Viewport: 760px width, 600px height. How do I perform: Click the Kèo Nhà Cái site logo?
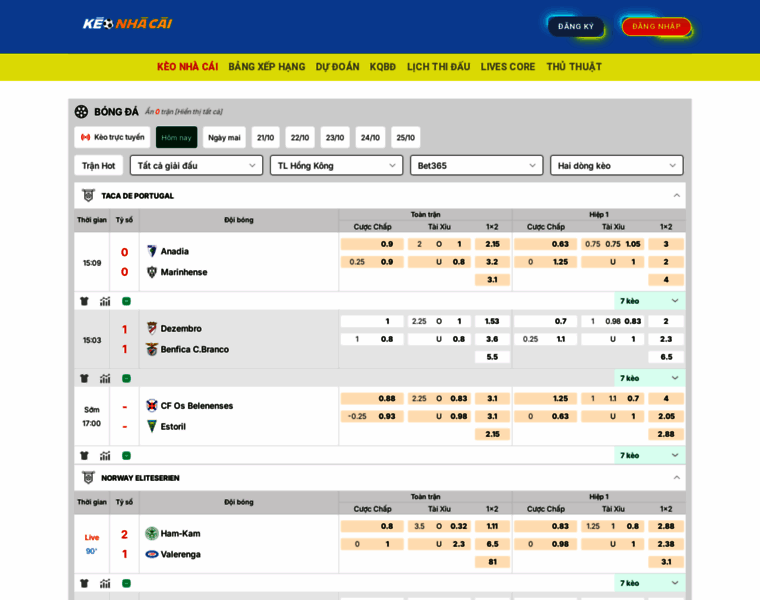click(x=127, y=23)
